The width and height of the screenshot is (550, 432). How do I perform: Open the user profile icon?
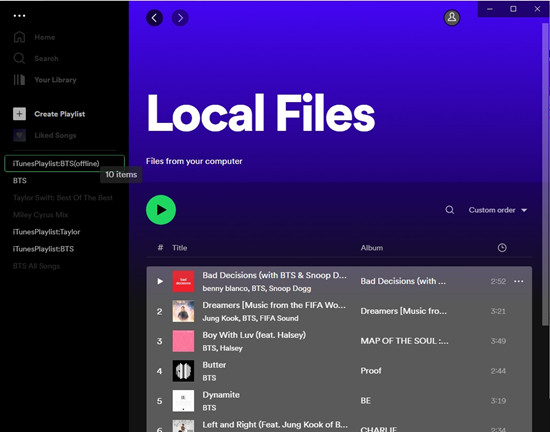452,18
